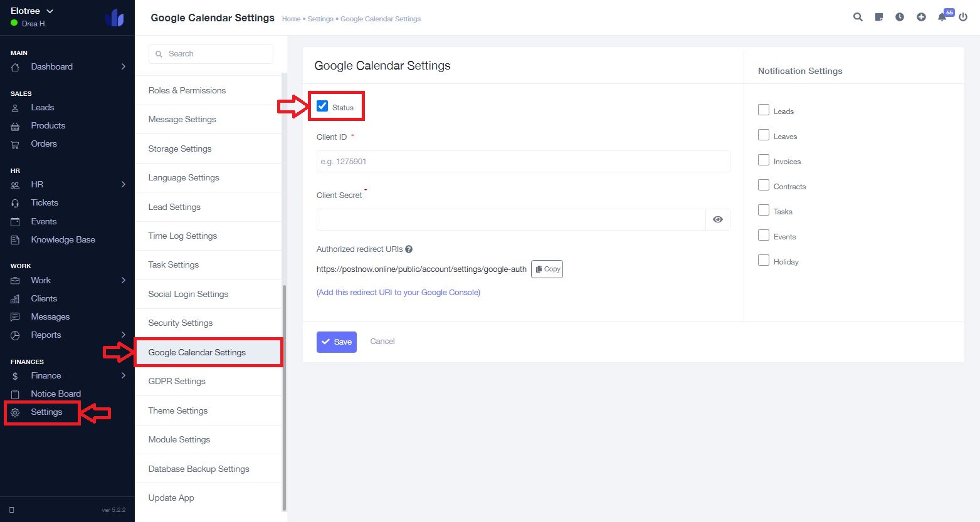The height and width of the screenshot is (522, 980).
Task: Open Time Log Settings
Action: click(x=208, y=236)
